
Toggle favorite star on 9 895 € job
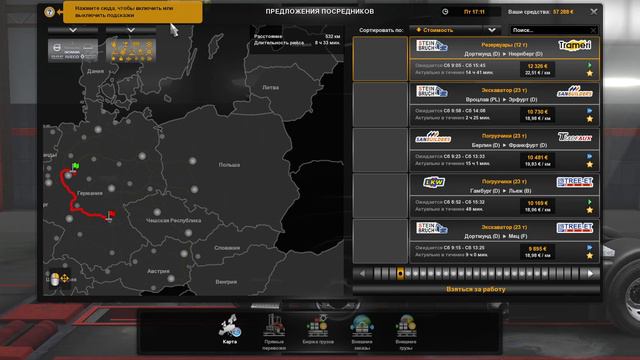tap(589, 256)
